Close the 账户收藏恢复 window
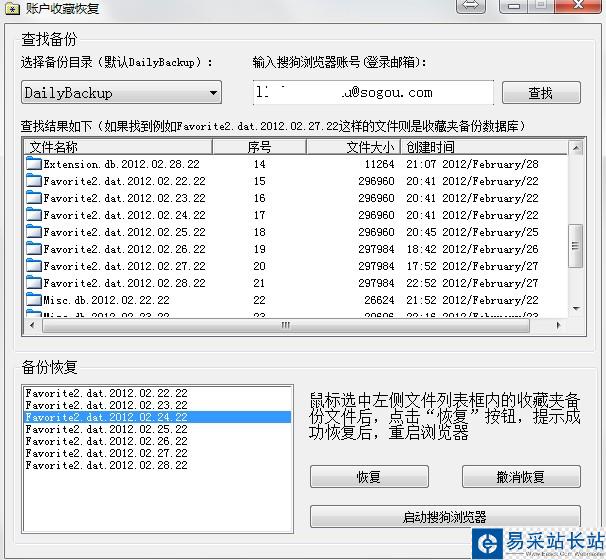The height and width of the screenshot is (560, 606). (x=578, y=6)
